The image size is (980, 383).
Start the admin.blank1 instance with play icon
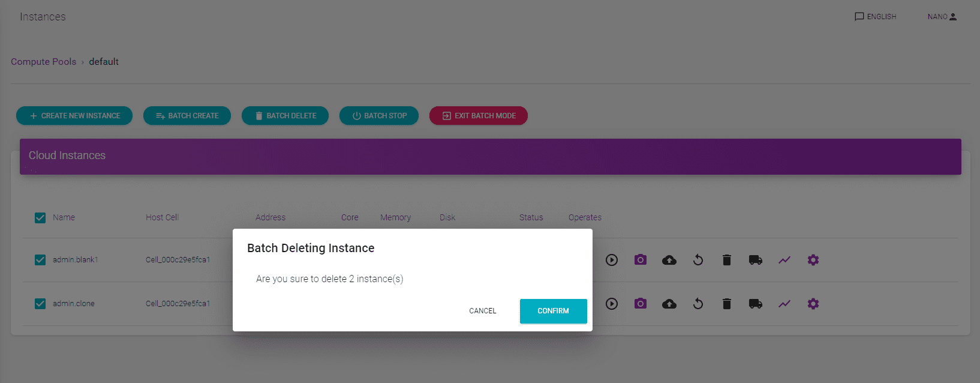tap(611, 260)
